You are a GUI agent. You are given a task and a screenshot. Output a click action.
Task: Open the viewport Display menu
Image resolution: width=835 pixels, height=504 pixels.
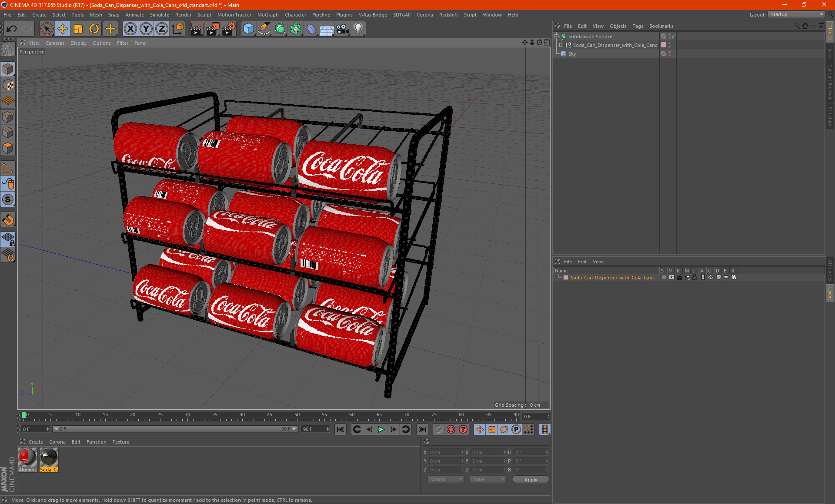coord(78,43)
